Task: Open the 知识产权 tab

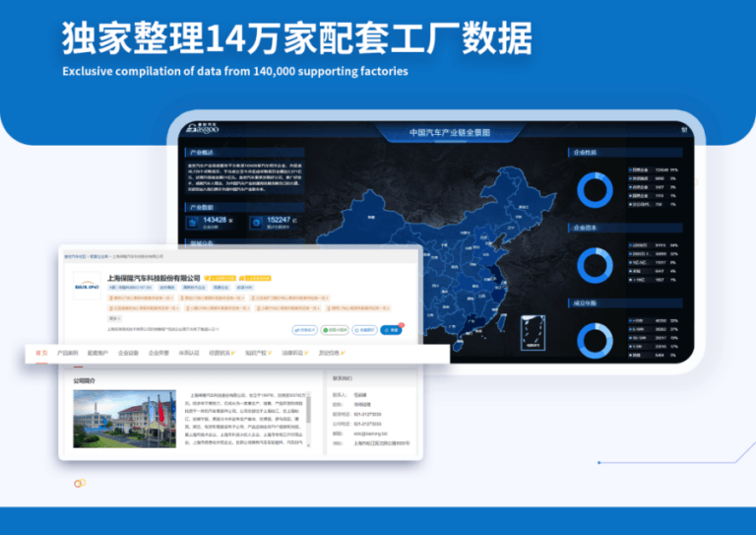Action: pyautogui.click(x=259, y=353)
